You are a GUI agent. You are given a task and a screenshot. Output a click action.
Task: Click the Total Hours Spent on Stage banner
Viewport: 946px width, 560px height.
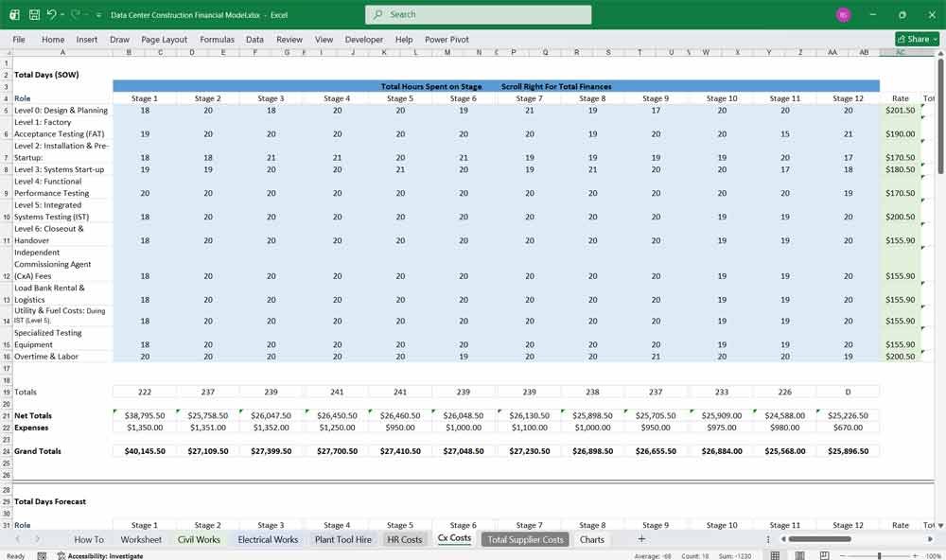[x=430, y=86]
